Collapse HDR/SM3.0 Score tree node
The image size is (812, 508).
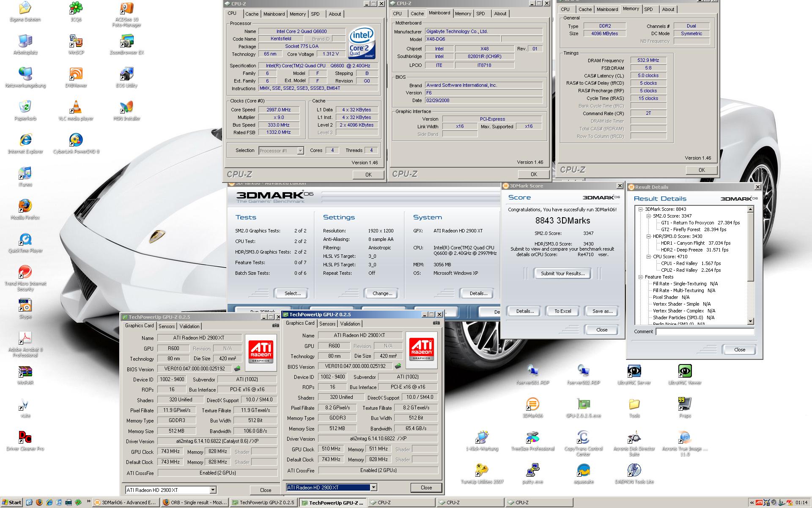[x=648, y=236]
